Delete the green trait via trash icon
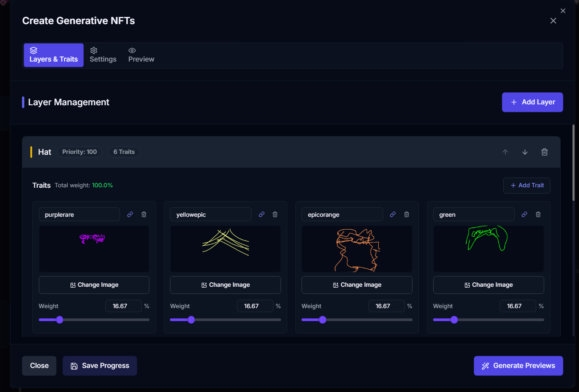 [x=538, y=215]
